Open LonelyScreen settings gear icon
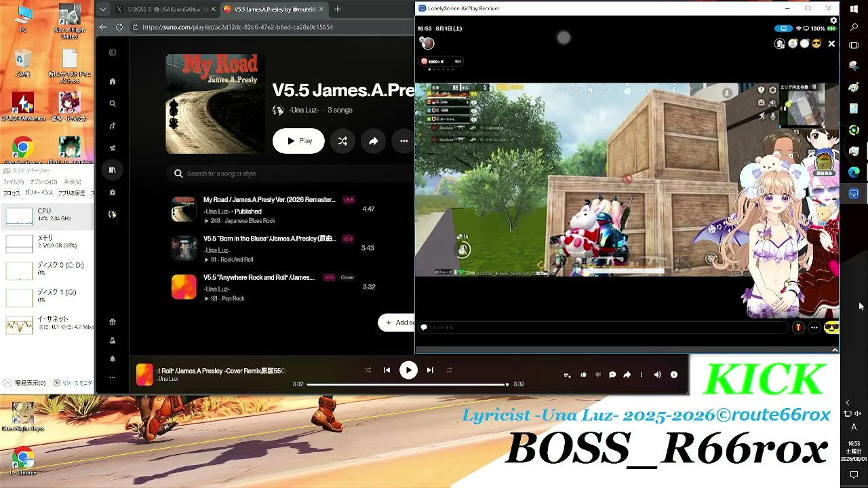Image resolution: width=868 pixels, height=488 pixels. pyautogui.click(x=833, y=20)
